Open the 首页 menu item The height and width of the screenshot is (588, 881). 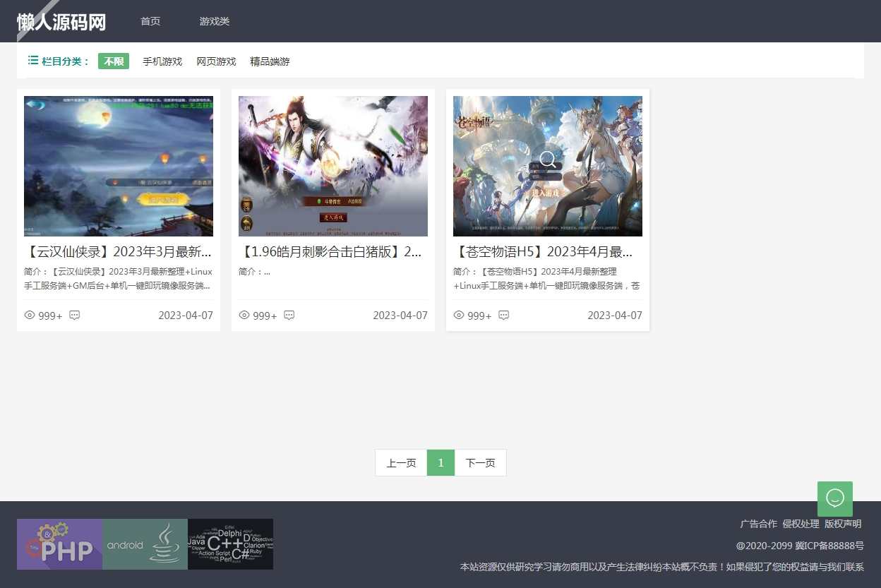[x=150, y=21]
